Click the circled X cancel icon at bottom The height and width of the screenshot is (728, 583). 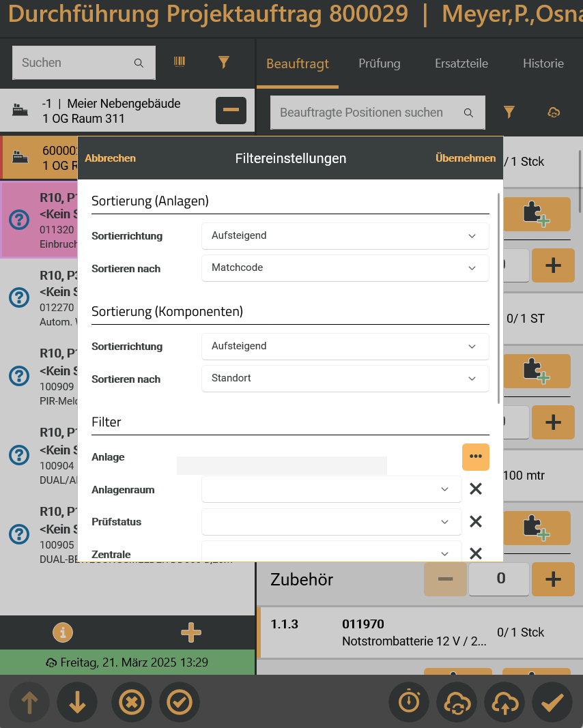coord(132,702)
